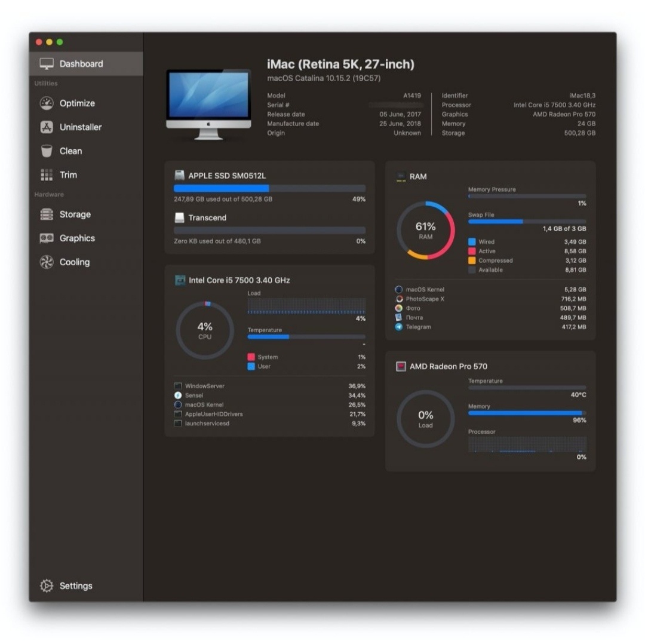Click the orange Compressed color swatch
645x644 pixels.
(472, 260)
